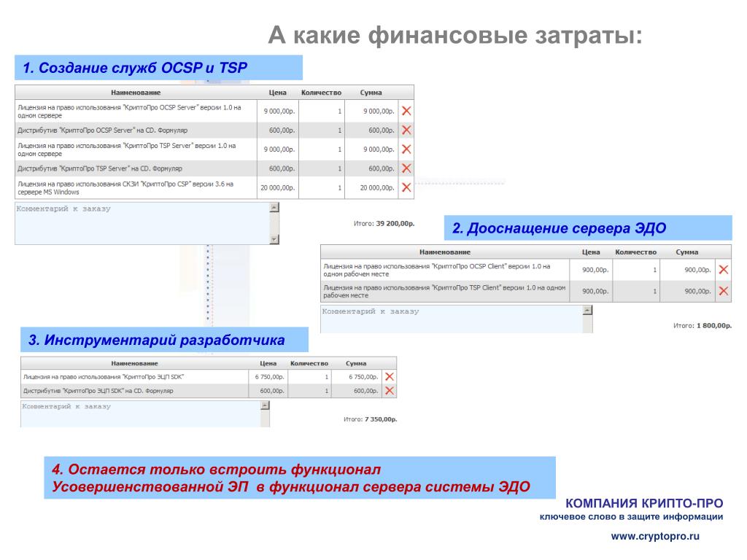Click quantity cell for TSP Server license
This screenshot has width=747, height=560.
pos(322,149)
